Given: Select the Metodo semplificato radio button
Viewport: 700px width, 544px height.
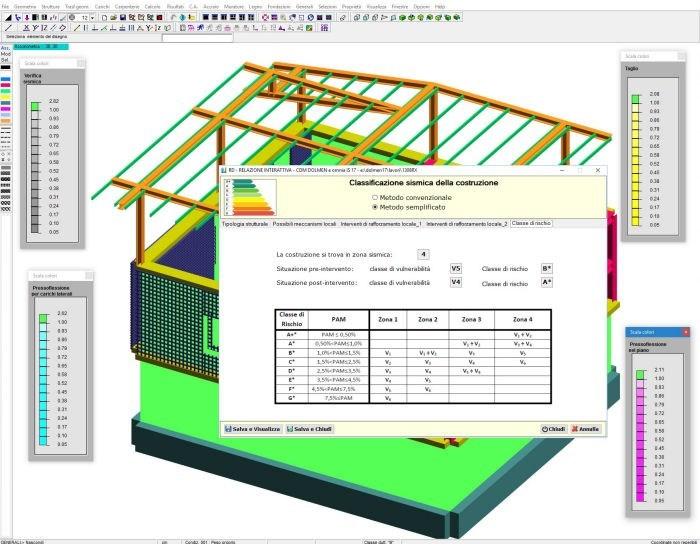Looking at the screenshot, I should click(x=375, y=207).
